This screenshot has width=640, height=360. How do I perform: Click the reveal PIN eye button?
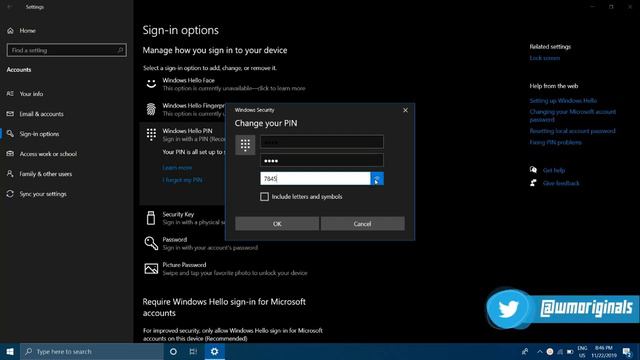(377, 178)
